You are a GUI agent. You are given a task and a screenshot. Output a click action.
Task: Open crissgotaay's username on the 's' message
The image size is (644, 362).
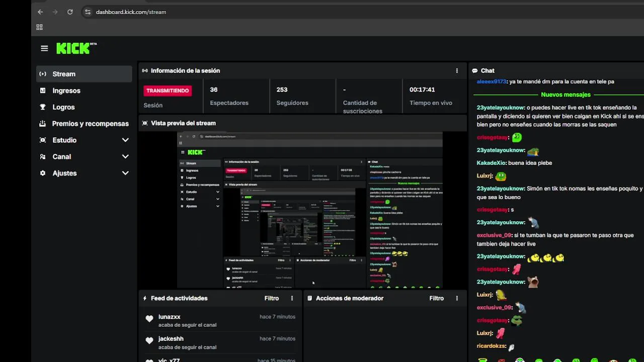point(492,210)
